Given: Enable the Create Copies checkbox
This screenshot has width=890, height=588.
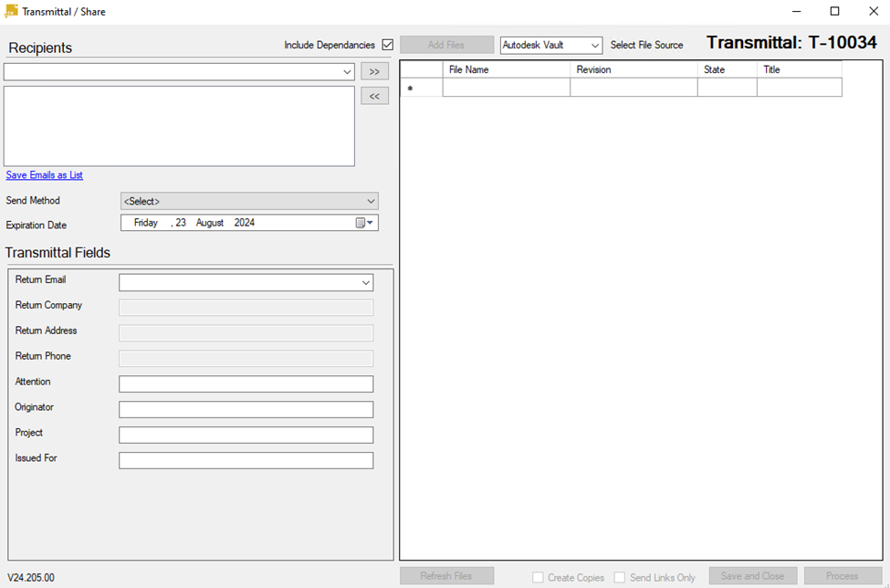Looking at the screenshot, I should click(538, 577).
